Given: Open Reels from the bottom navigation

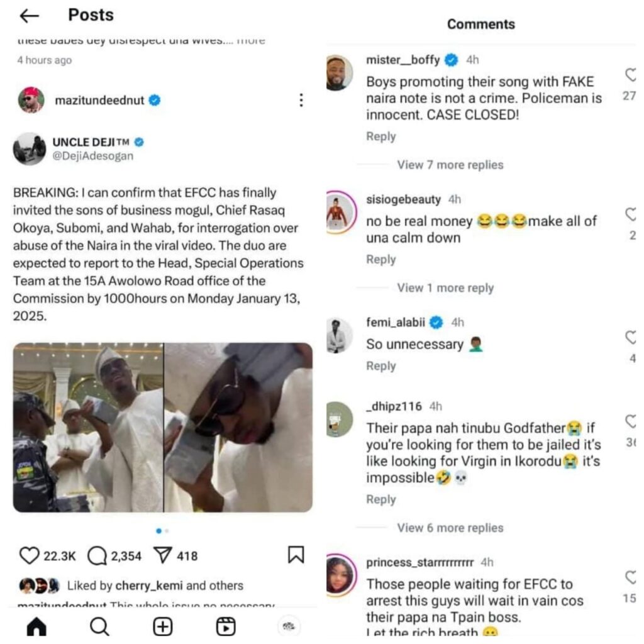Looking at the screenshot, I should point(225,626).
